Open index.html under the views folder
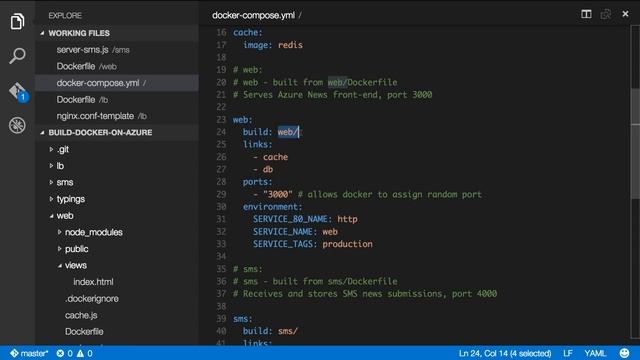 point(93,282)
